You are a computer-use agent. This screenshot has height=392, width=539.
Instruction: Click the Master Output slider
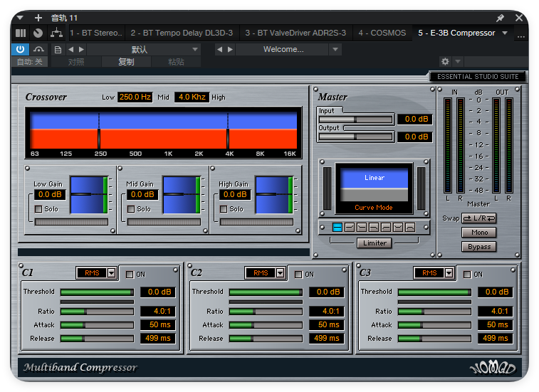355,137
